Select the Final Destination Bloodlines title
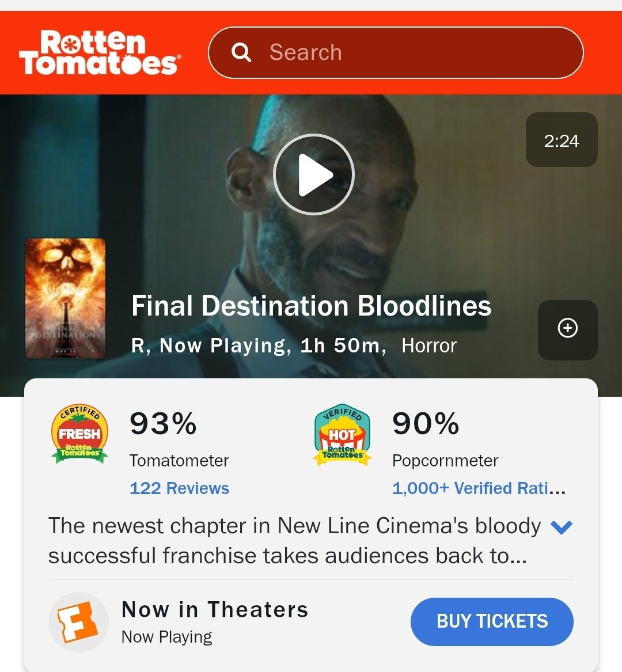622x672 pixels. click(x=311, y=306)
